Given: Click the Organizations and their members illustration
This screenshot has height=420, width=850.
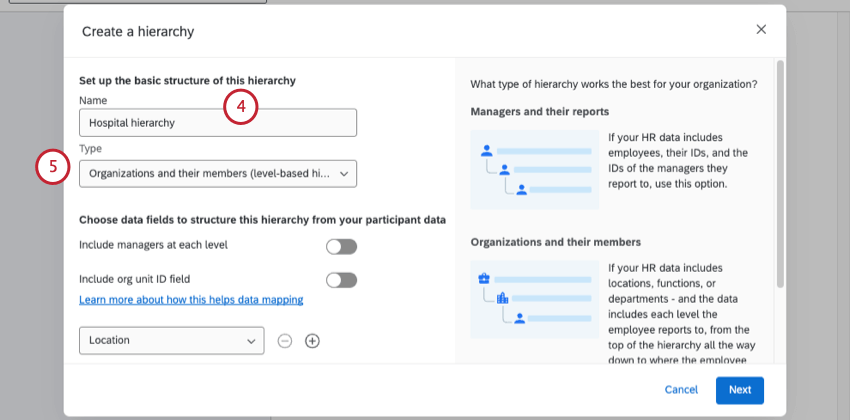Looking at the screenshot, I should point(535,299).
